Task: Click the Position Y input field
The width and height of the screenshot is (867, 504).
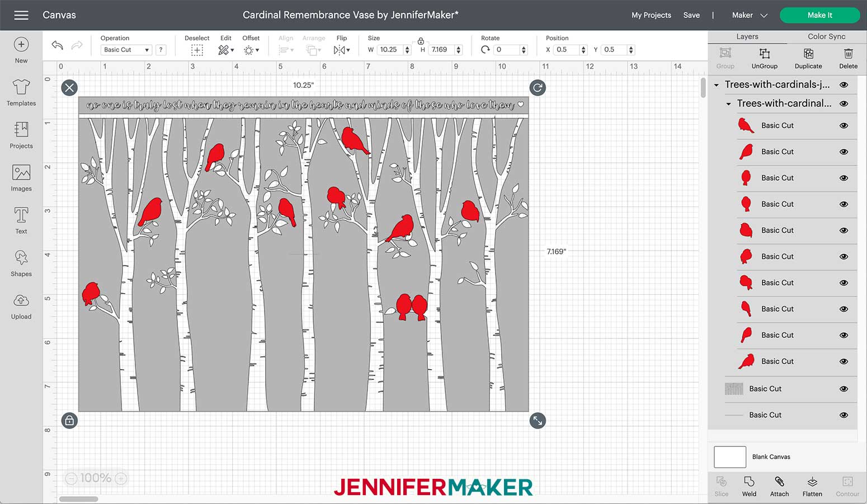Action: [614, 50]
